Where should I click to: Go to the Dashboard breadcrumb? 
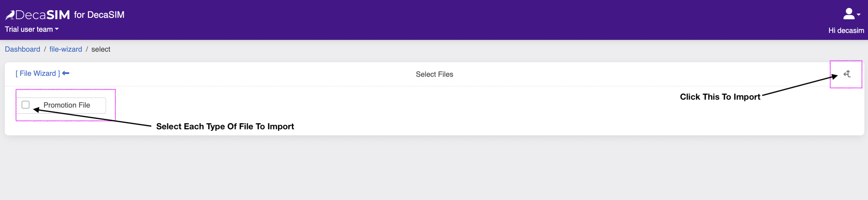click(x=23, y=49)
